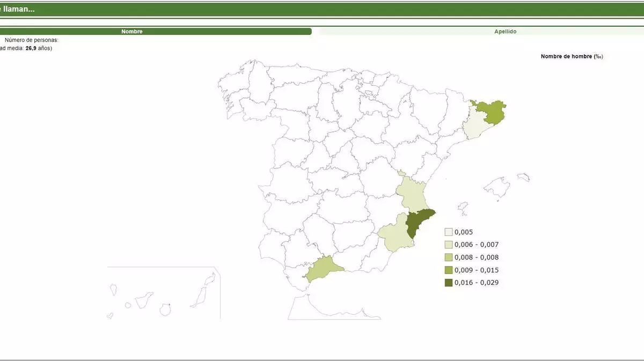This screenshot has height=362, width=644.
Task: Click the darkest 0,016 - 0,029 swatch
Action: pos(449,283)
